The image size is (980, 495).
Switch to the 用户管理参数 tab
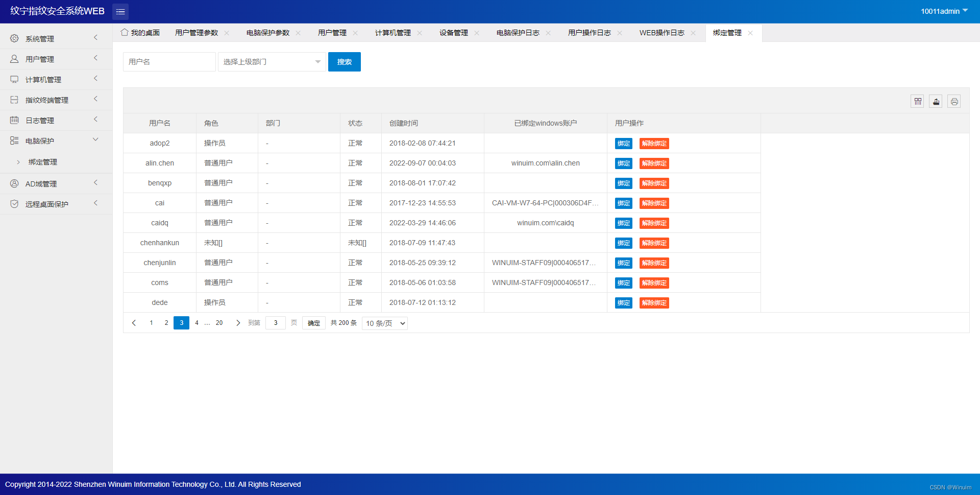pos(197,33)
